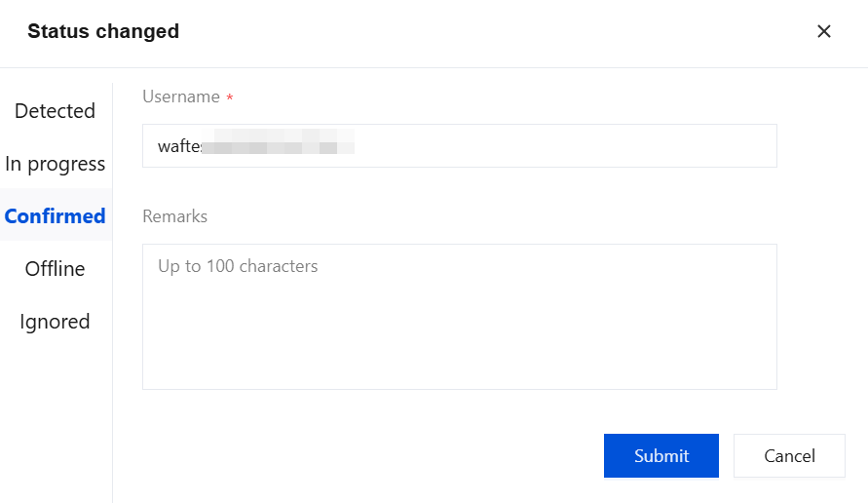Set the status to Offline
Screen dimensions: 868x503
coord(55,269)
